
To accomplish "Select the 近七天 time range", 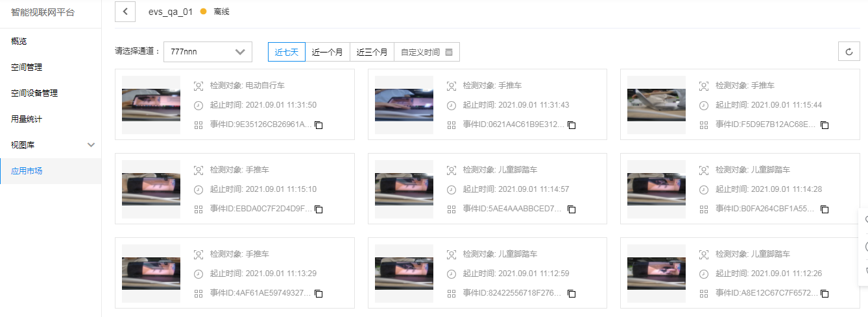I will pos(287,53).
